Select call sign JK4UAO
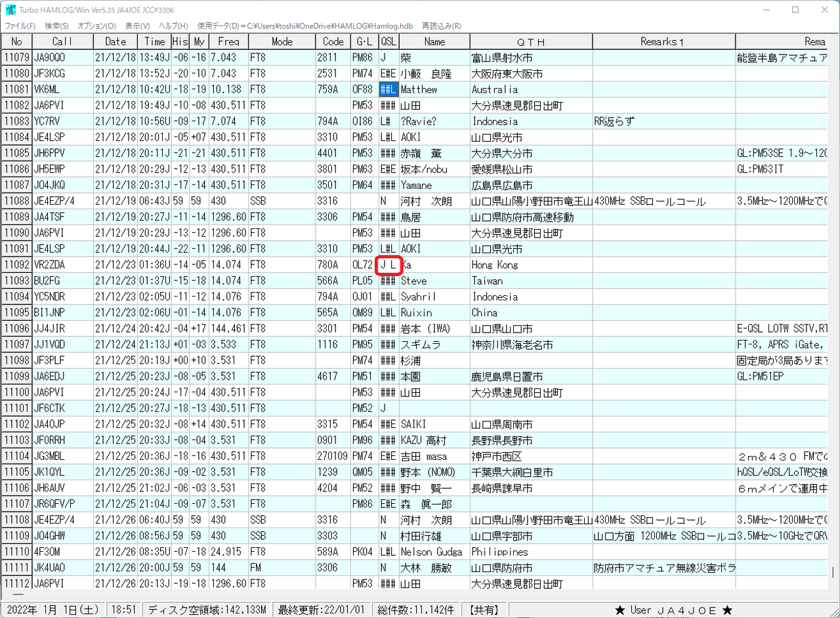 pyautogui.click(x=49, y=567)
